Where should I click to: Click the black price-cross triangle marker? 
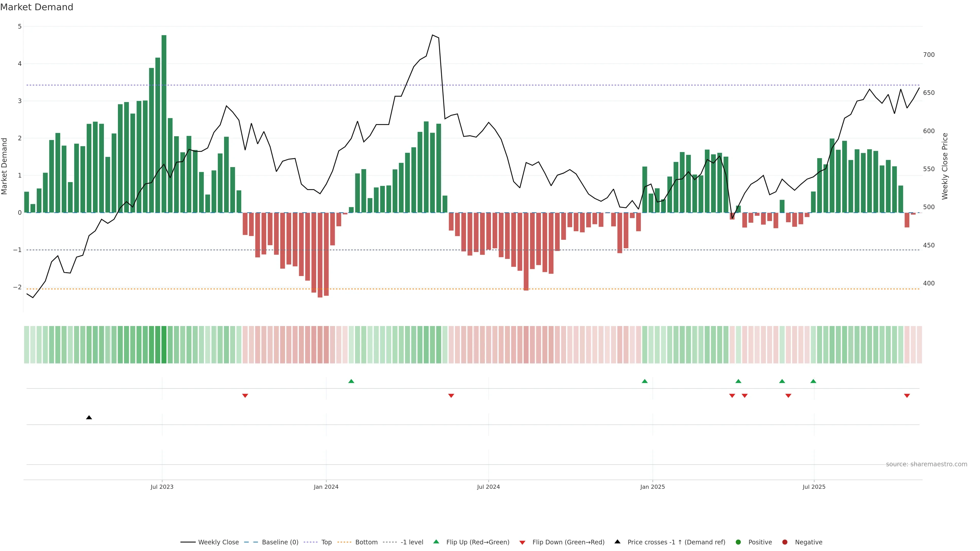point(89,418)
